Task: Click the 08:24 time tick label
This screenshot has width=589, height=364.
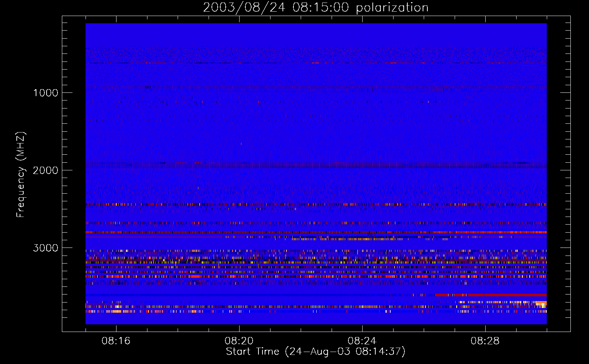Action: 362,341
